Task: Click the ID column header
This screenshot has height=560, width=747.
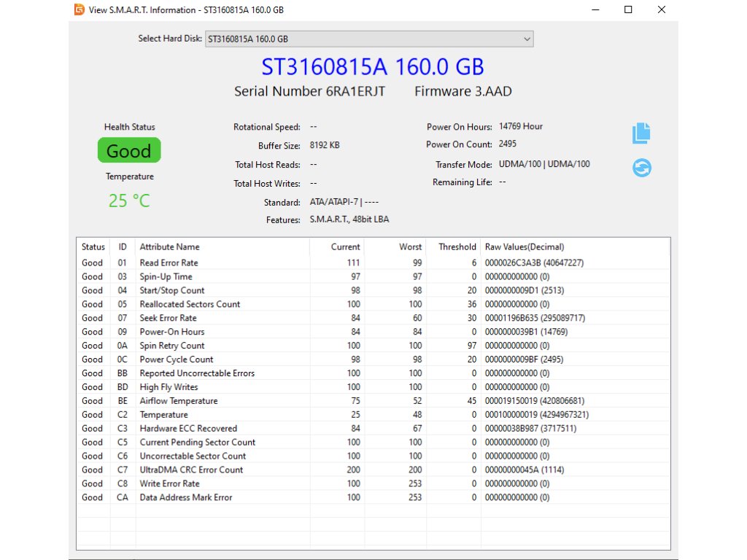Action: click(x=123, y=246)
